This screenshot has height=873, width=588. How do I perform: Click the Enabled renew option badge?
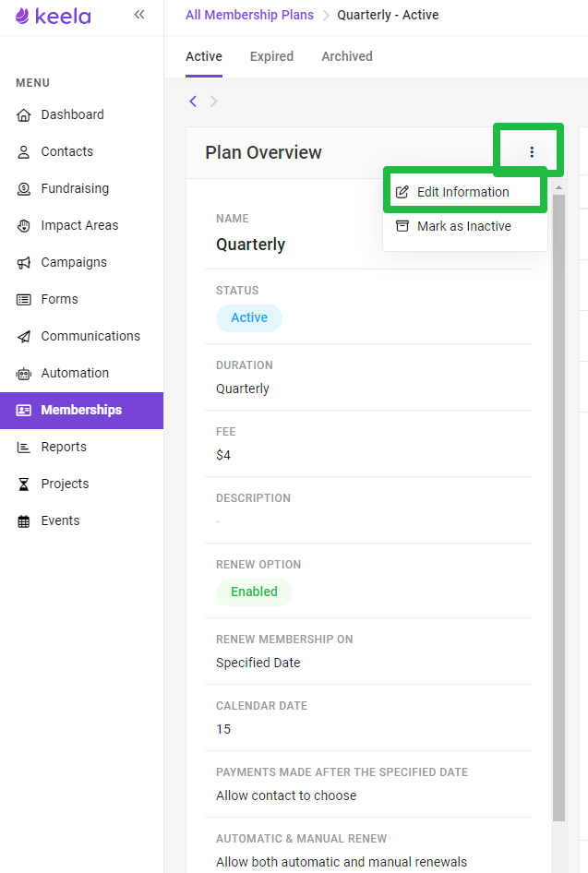click(x=254, y=592)
